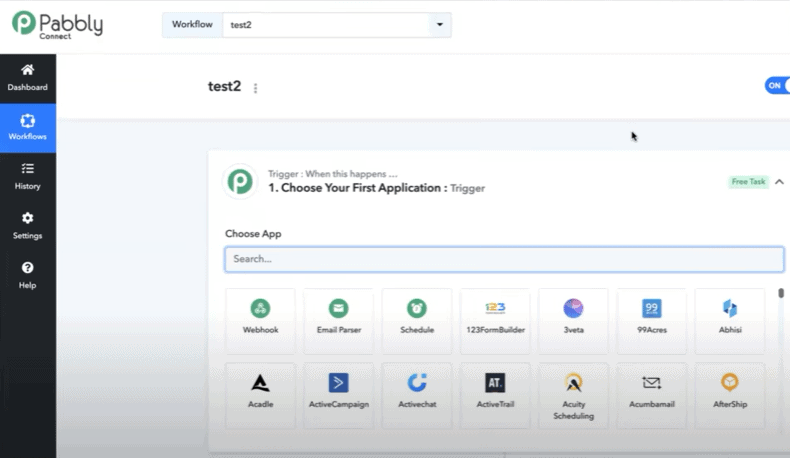Select the Acadle app

260,396
